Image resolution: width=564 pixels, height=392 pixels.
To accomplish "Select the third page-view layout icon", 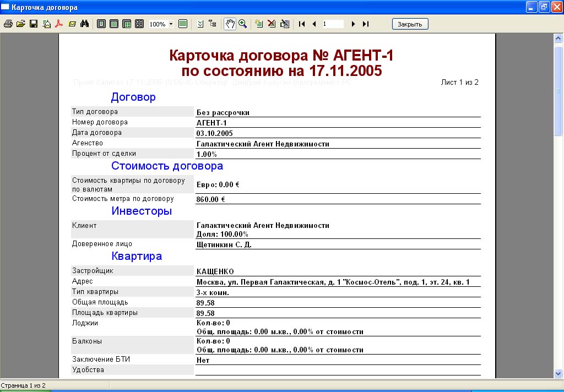I will click(x=127, y=24).
